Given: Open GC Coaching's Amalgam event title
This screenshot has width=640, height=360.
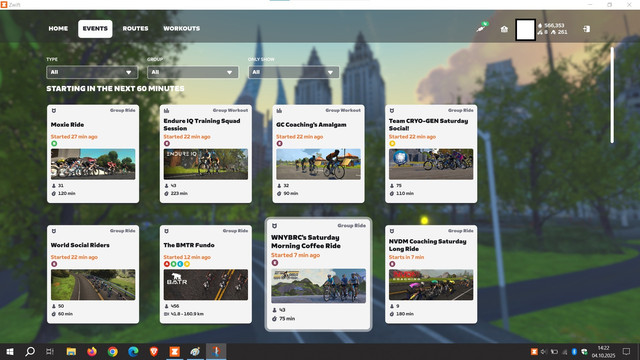Looking at the screenshot, I should 311,124.
